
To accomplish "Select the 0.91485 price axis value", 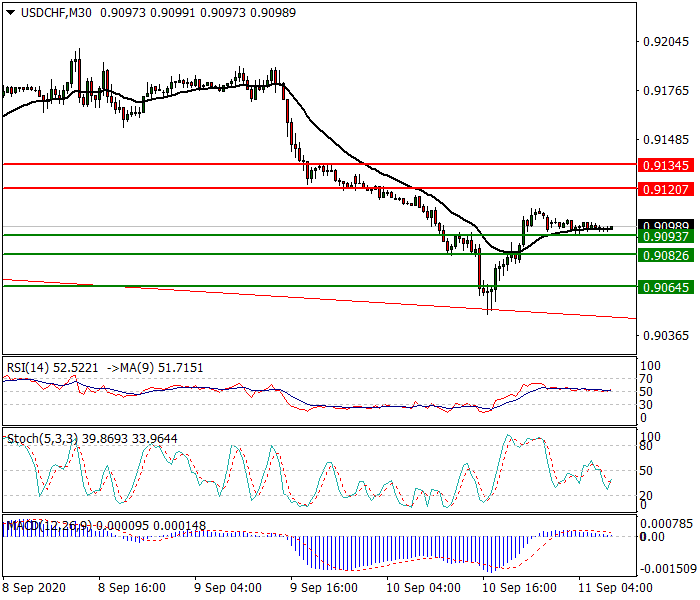I will (x=666, y=140).
